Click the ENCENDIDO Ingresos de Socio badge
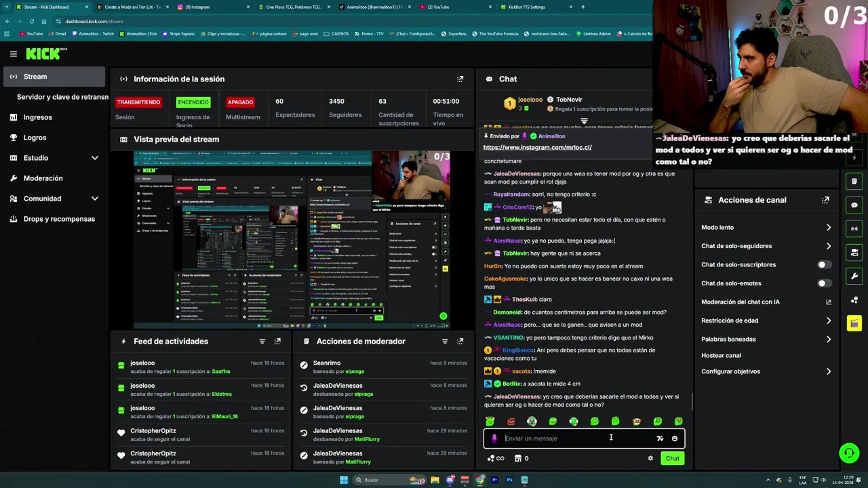 (x=193, y=102)
